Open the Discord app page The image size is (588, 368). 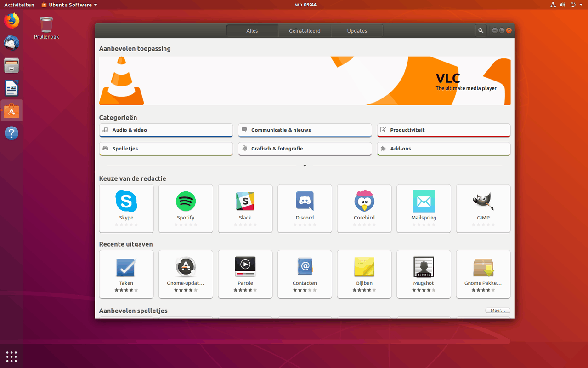(x=305, y=208)
